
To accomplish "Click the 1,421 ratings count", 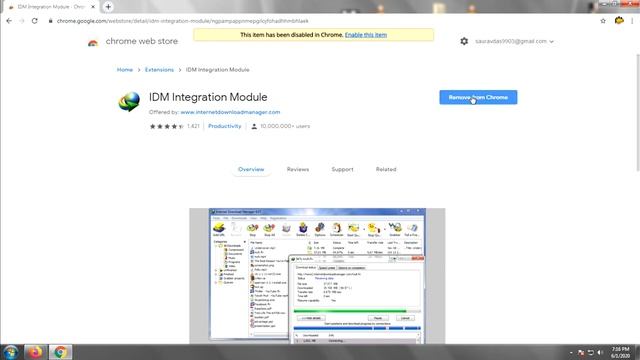I will click(193, 126).
